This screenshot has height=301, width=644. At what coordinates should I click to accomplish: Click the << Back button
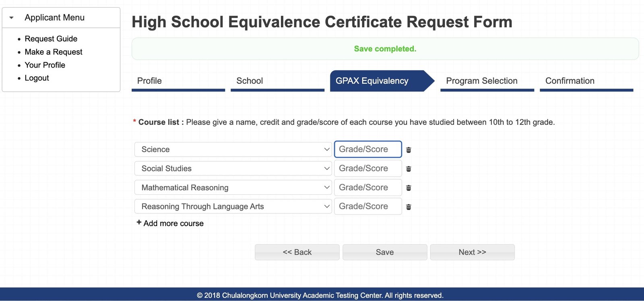tap(297, 252)
